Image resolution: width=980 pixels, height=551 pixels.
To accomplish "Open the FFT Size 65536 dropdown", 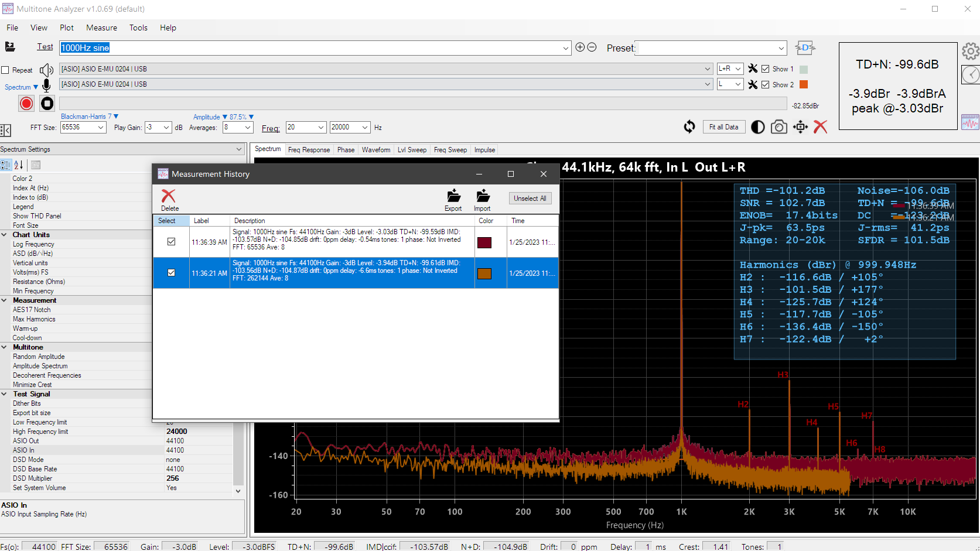I will (x=100, y=127).
